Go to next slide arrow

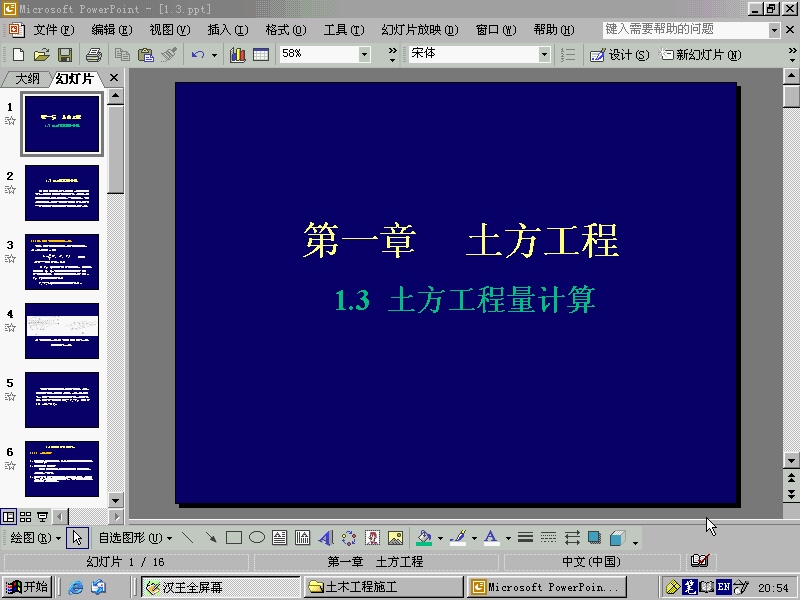tap(791, 494)
